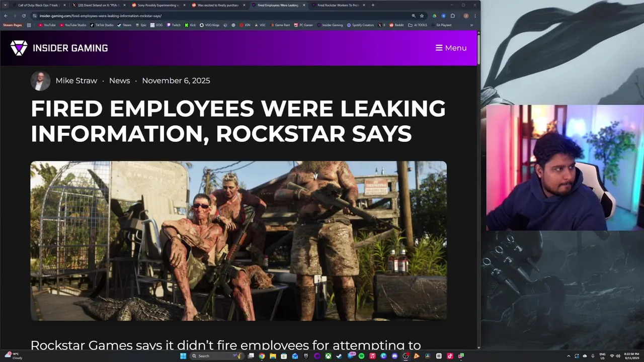
Task: Open the Reddit bookmark
Action: point(396,25)
